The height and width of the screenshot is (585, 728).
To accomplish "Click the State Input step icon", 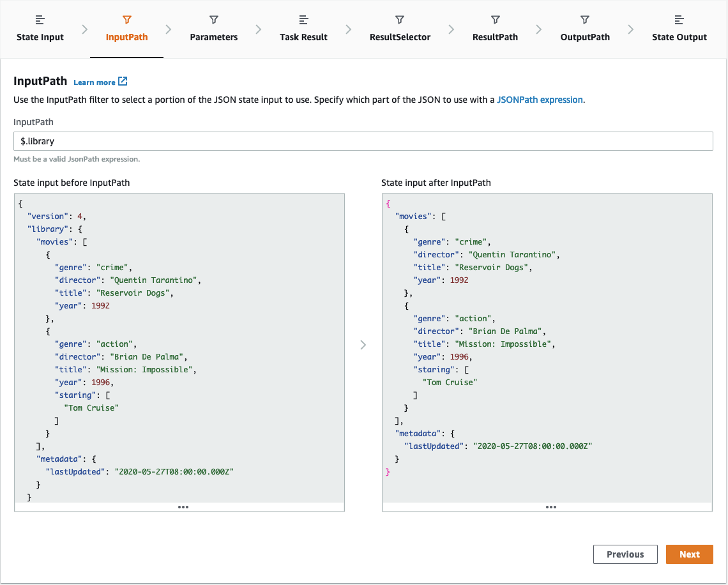I will [x=40, y=20].
